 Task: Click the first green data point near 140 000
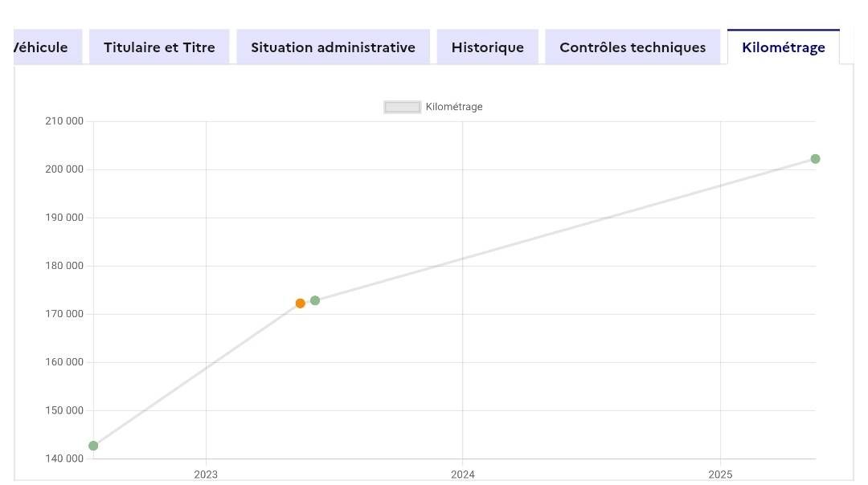click(93, 446)
